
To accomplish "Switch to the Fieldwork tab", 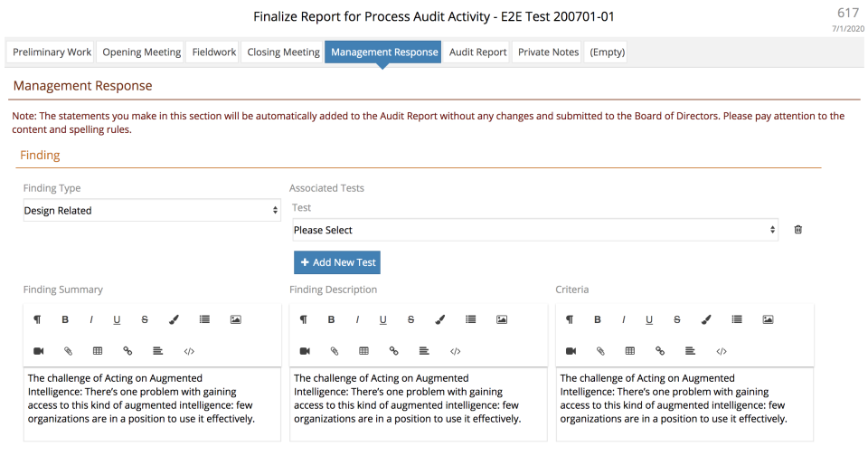I will coord(214,52).
